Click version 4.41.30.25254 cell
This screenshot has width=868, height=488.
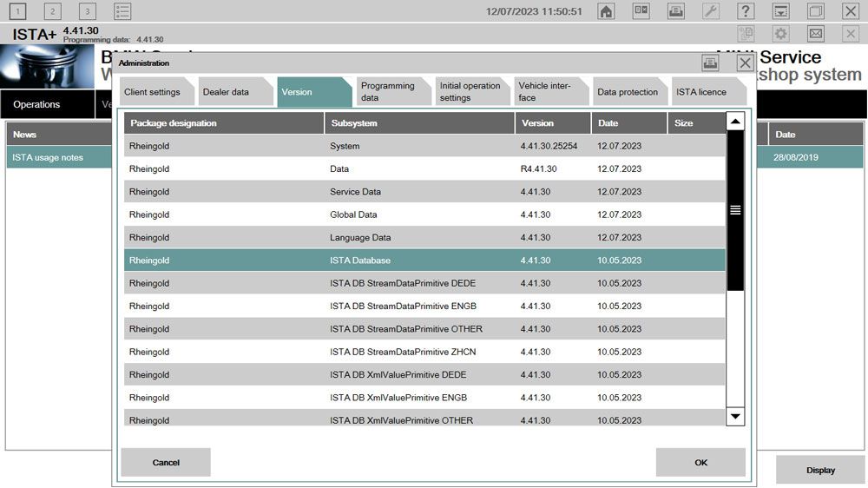549,146
